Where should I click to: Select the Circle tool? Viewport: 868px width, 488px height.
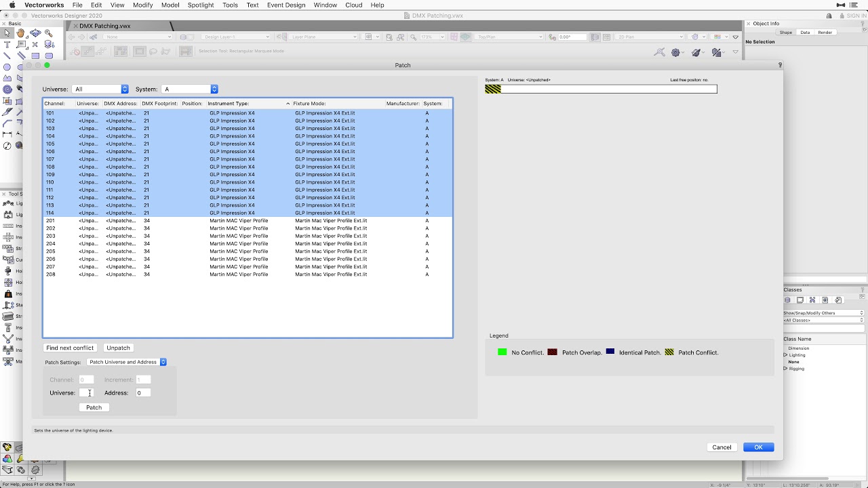pyautogui.click(x=7, y=67)
